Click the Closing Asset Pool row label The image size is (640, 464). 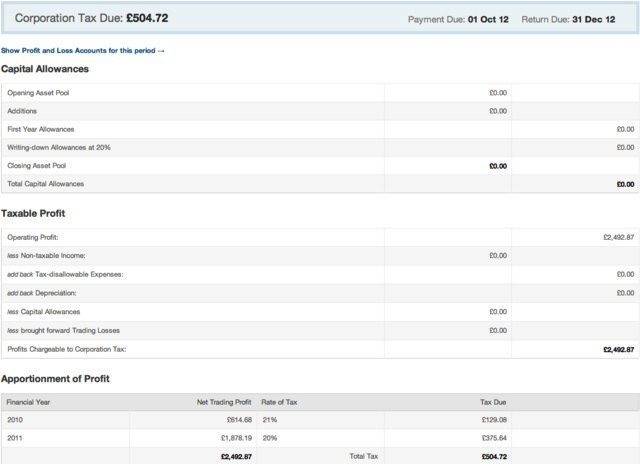point(36,166)
